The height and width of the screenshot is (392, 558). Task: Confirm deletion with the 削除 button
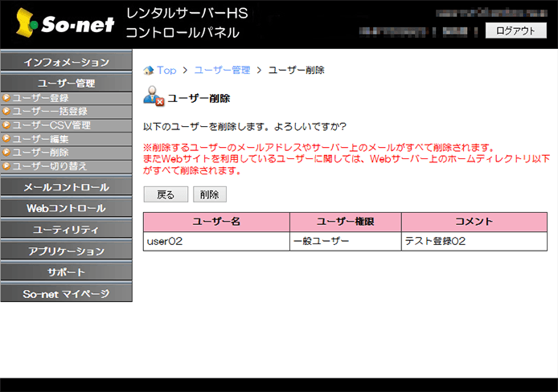coord(210,194)
